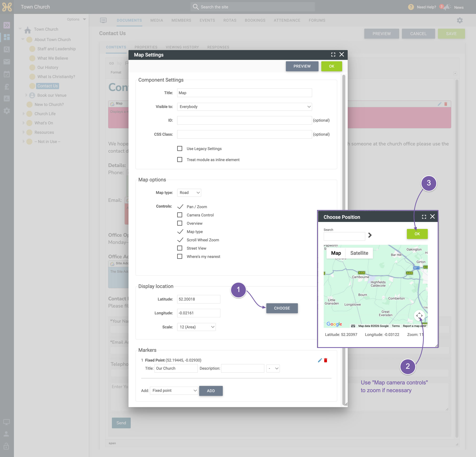Run search arrow in Choose Position
The image size is (476, 457).
370,235
